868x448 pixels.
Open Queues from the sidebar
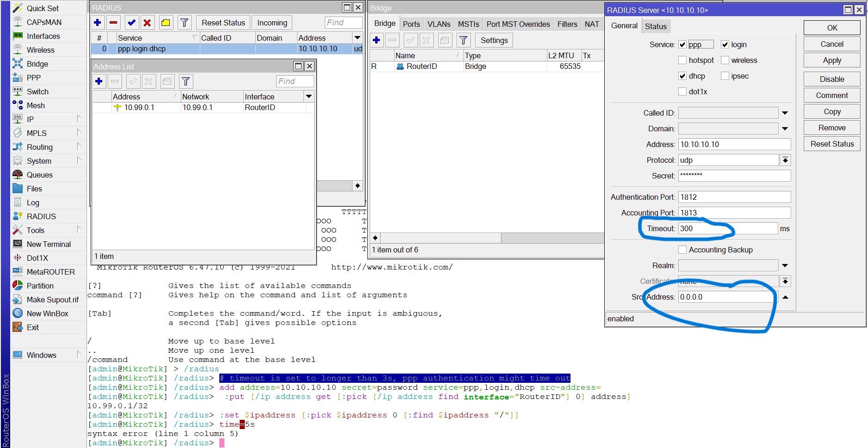[39, 175]
